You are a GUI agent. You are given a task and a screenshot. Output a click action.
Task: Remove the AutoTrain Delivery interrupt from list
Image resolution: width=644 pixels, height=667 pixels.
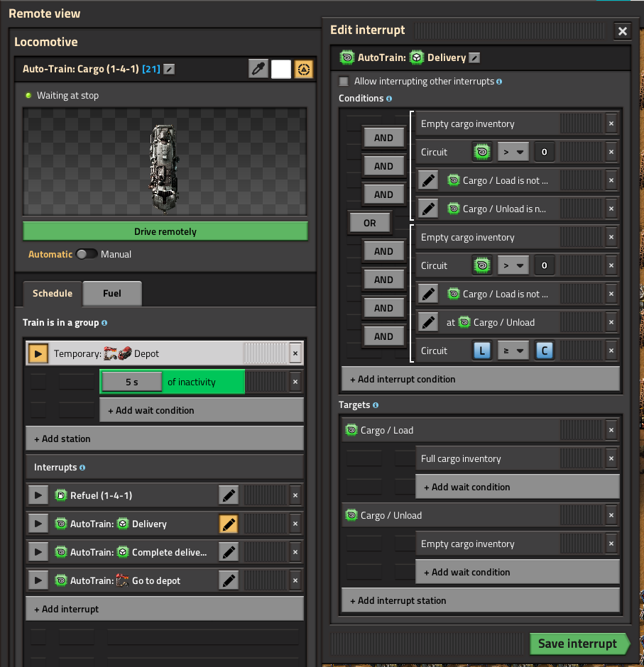tap(295, 524)
